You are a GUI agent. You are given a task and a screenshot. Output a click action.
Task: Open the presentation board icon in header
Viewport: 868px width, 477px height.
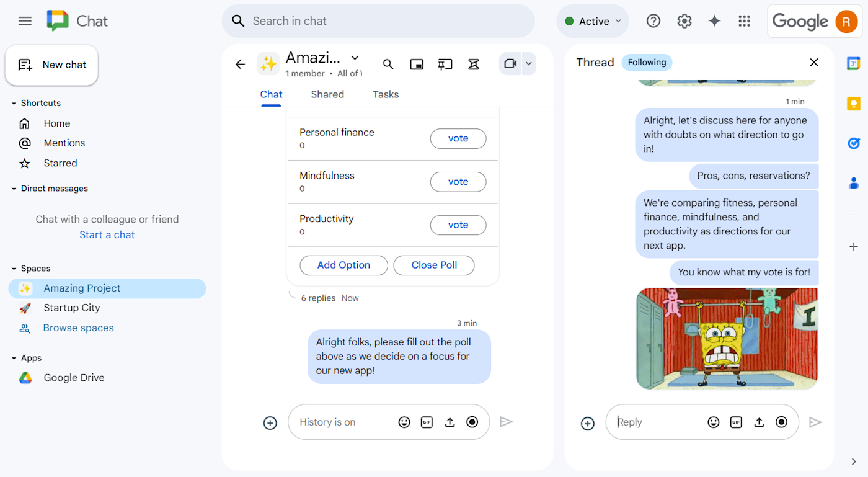pos(445,64)
